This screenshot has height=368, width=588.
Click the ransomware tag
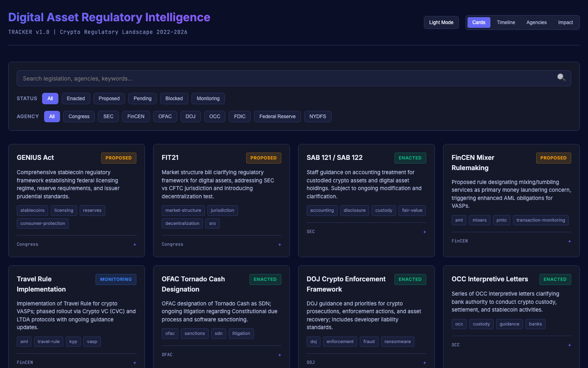tap(397, 342)
